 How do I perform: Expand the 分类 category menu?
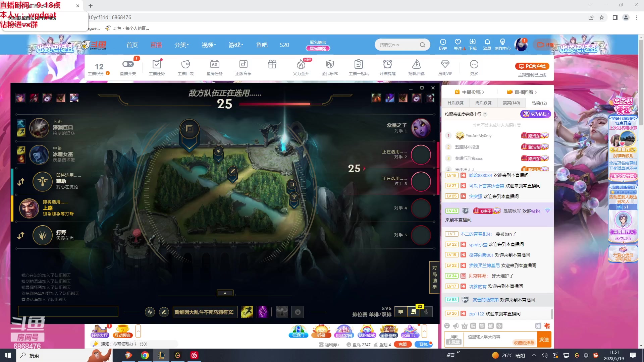[181, 45]
